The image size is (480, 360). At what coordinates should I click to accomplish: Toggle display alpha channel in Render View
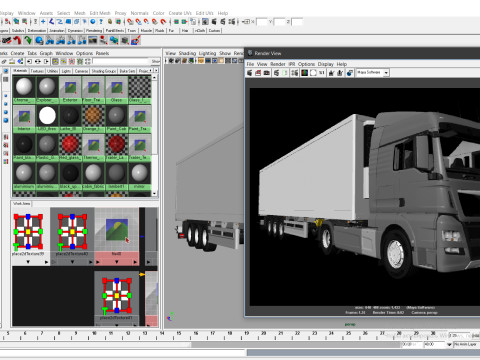[313, 73]
